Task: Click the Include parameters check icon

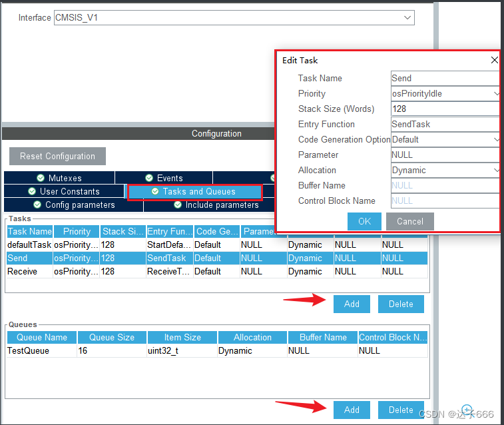Action: pos(178,205)
